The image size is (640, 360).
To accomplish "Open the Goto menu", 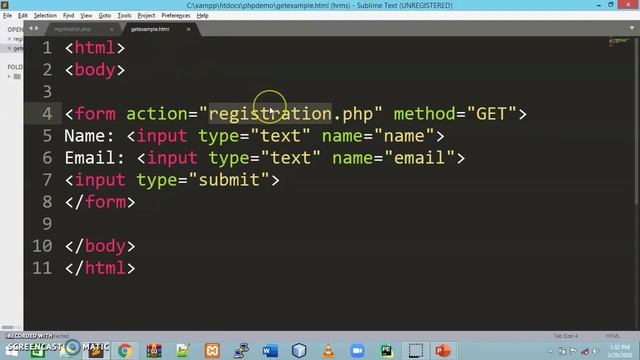I will (104, 16).
